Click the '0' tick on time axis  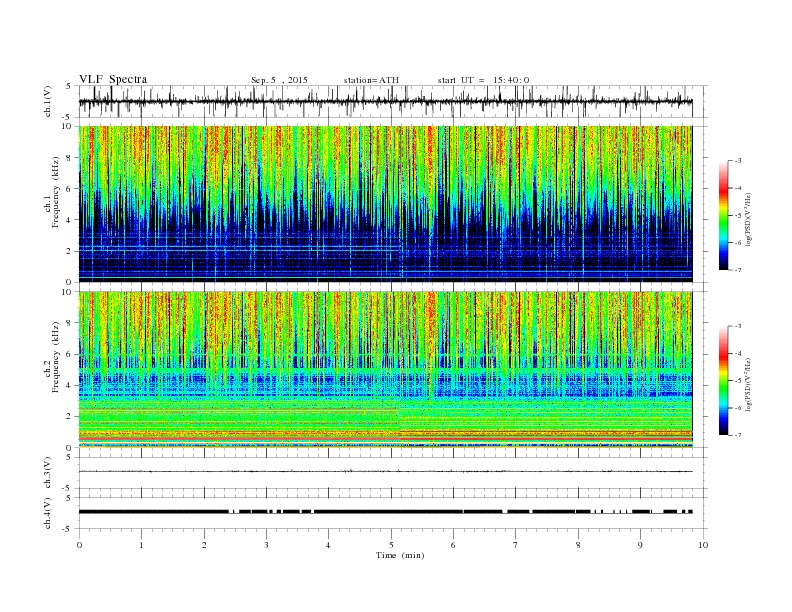(79, 545)
